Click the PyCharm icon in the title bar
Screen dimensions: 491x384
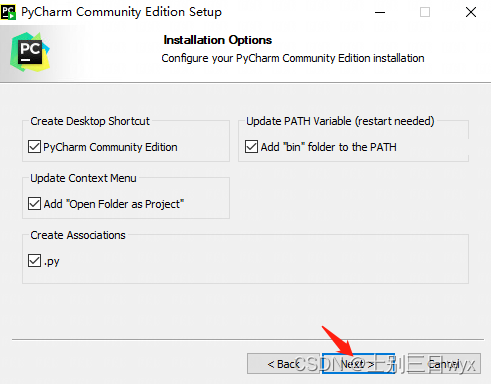[x=8, y=12]
